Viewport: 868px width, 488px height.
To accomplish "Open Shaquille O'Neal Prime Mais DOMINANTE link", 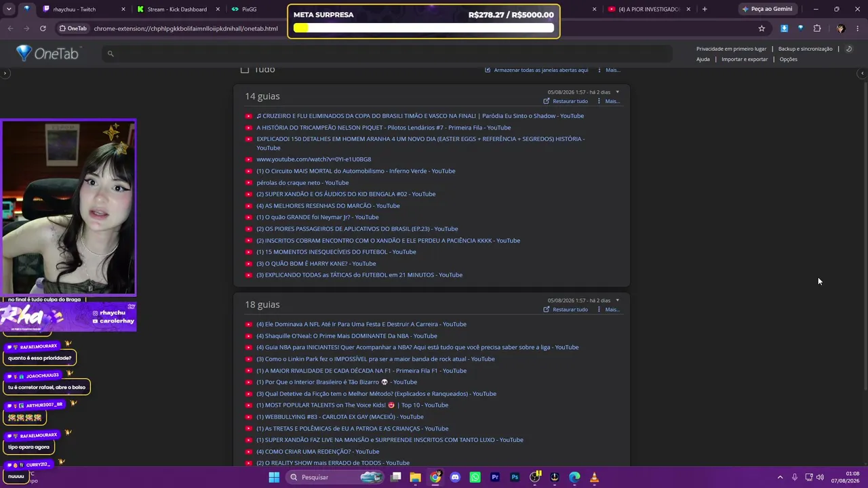I will coord(347,336).
